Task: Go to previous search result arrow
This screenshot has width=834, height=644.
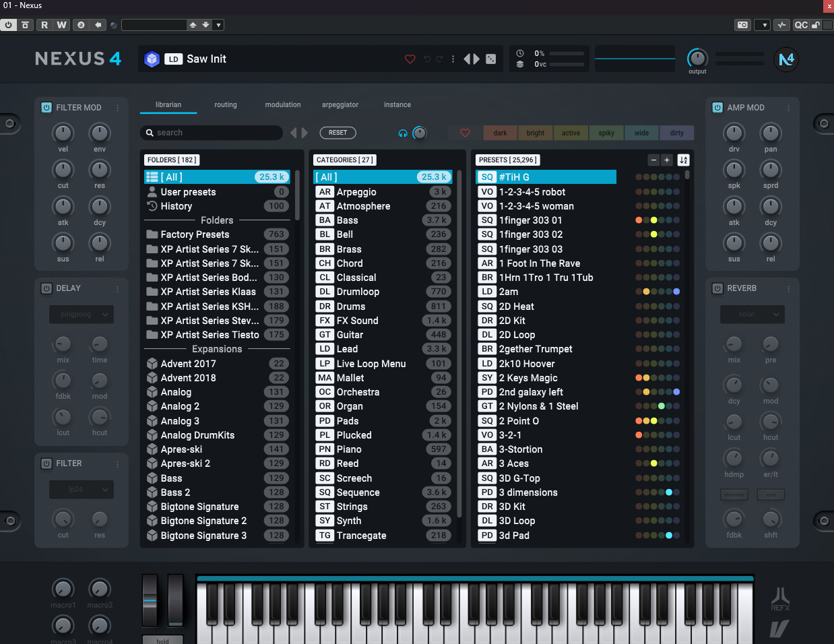Action: pos(293,133)
